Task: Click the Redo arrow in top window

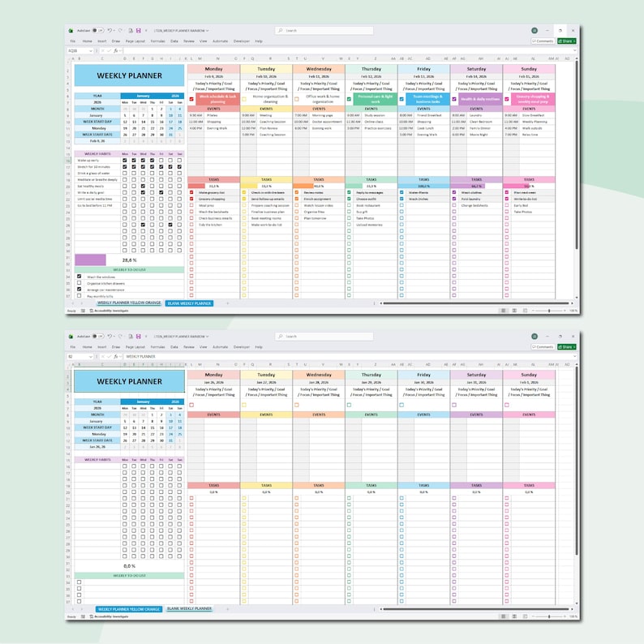Action: tap(120, 30)
